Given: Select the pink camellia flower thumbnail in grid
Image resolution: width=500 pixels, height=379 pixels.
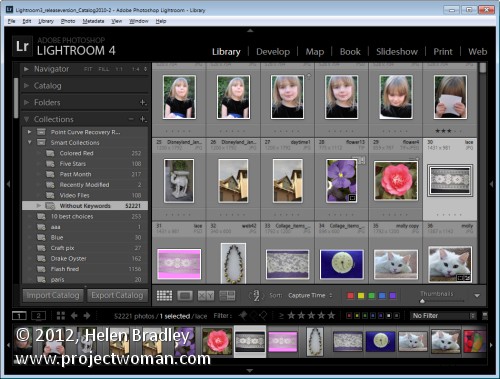Looking at the screenshot, I should tap(396, 181).
